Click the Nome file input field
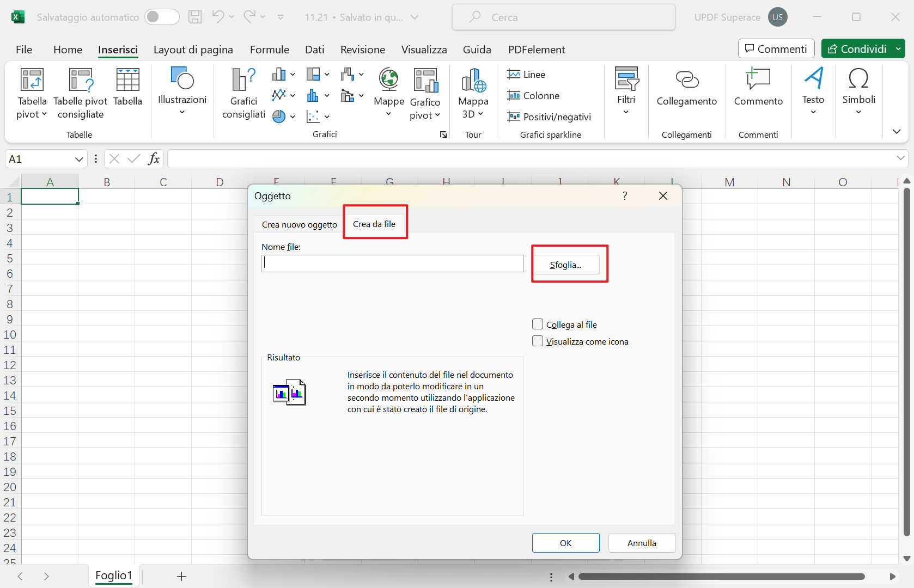Viewport: 914px width, 588px height. [x=392, y=264]
